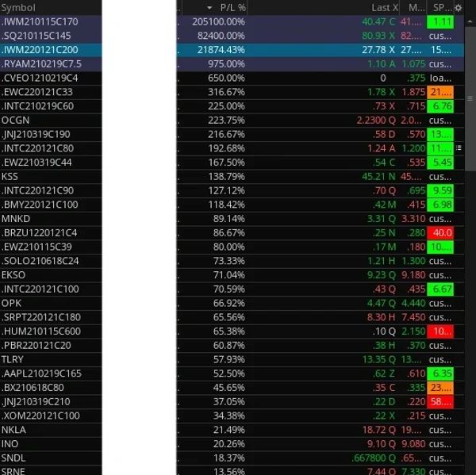The height and width of the screenshot is (475, 476).
Task: Select the .INTC210219C60 symbol
Action: point(37,106)
